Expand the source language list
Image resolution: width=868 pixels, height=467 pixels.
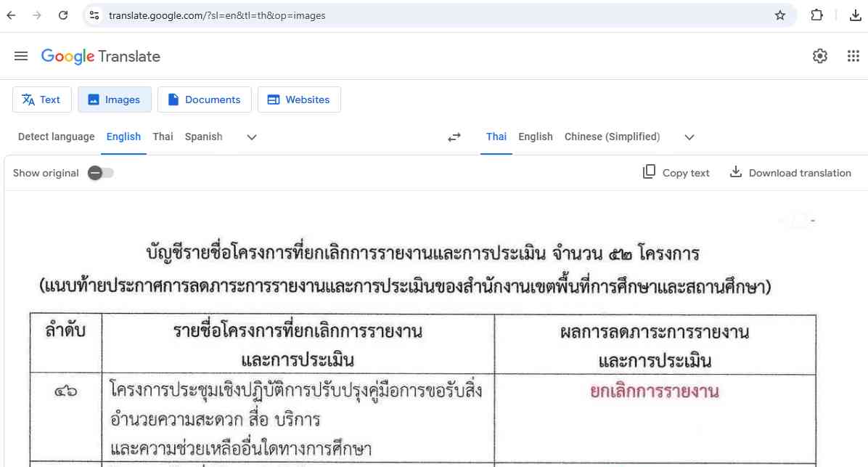252,137
